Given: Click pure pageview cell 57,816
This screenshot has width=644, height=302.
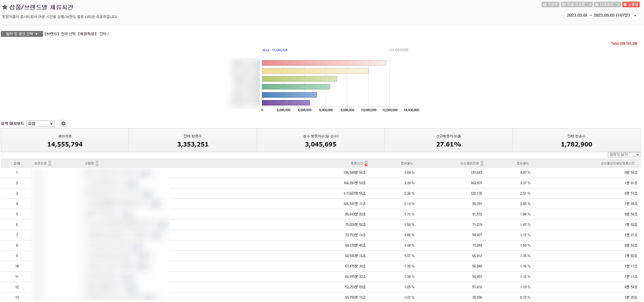Looking at the screenshot, I should (476, 287).
